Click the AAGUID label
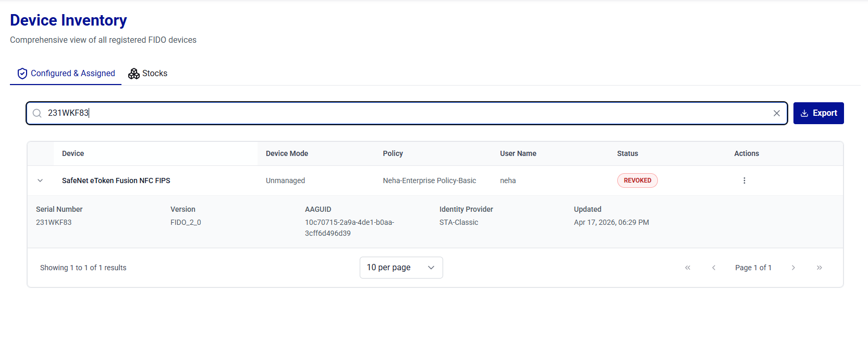868x337 pixels. point(318,209)
